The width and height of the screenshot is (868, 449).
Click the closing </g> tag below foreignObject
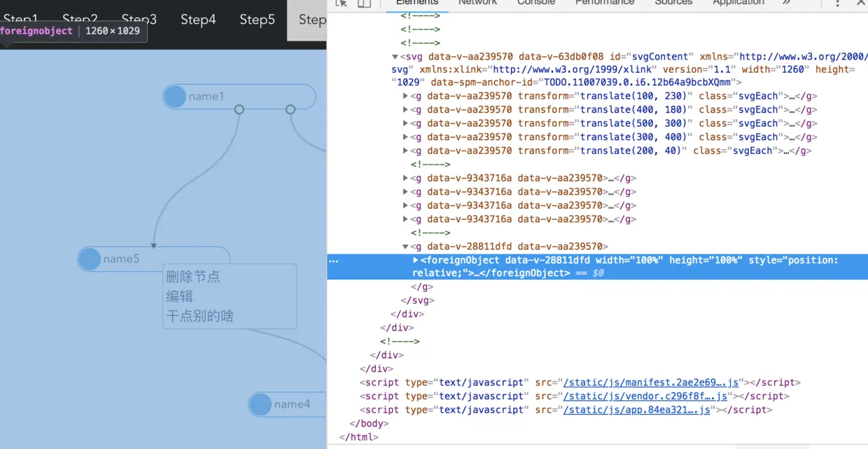[x=422, y=287]
